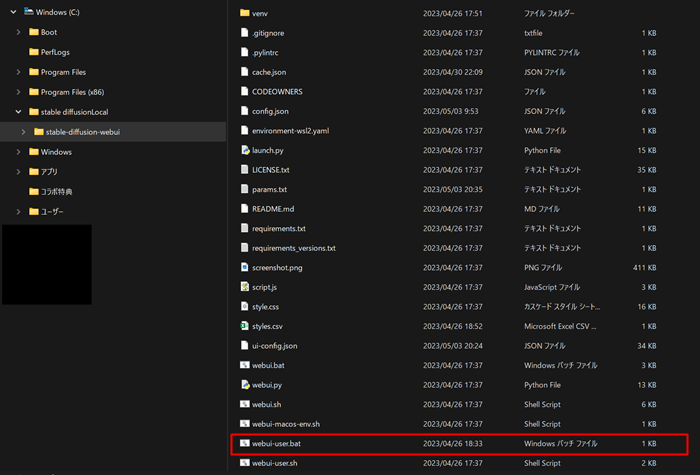Select the file name requirements_versions.txt
This screenshot has width=700, height=475.
click(x=294, y=248)
